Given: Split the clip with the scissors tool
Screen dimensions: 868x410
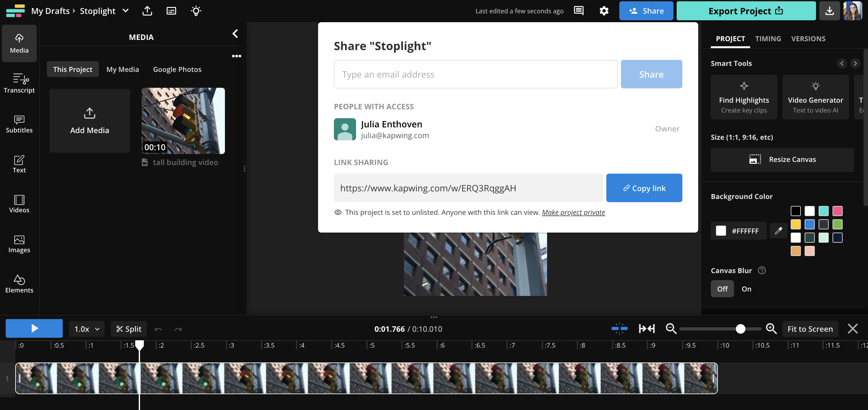Looking at the screenshot, I should click(129, 329).
